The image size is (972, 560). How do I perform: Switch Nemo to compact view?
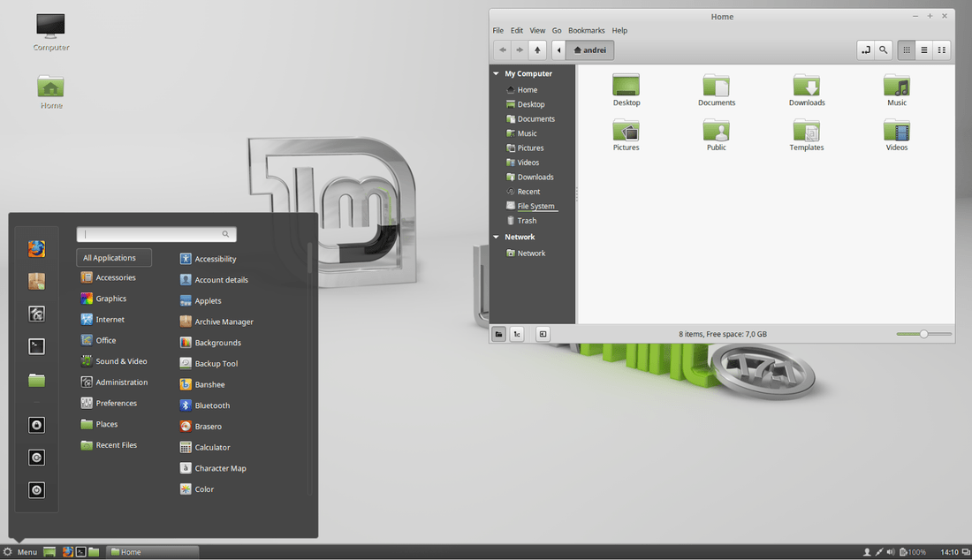tap(941, 49)
